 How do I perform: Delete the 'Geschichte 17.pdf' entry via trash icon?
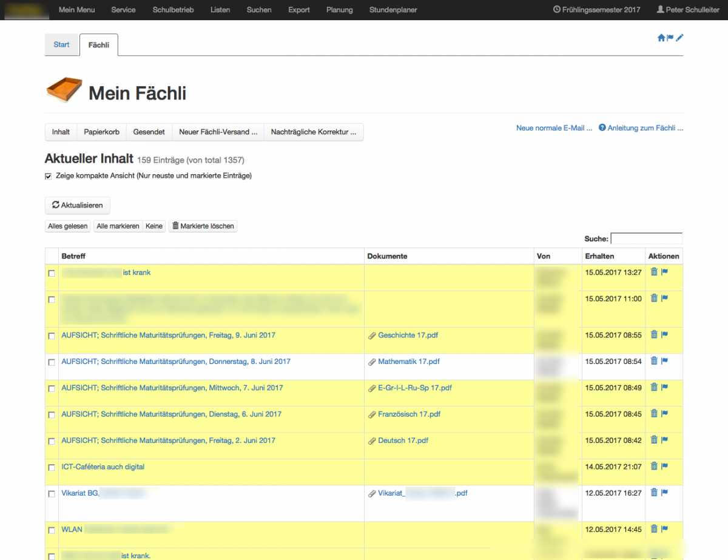(x=654, y=334)
